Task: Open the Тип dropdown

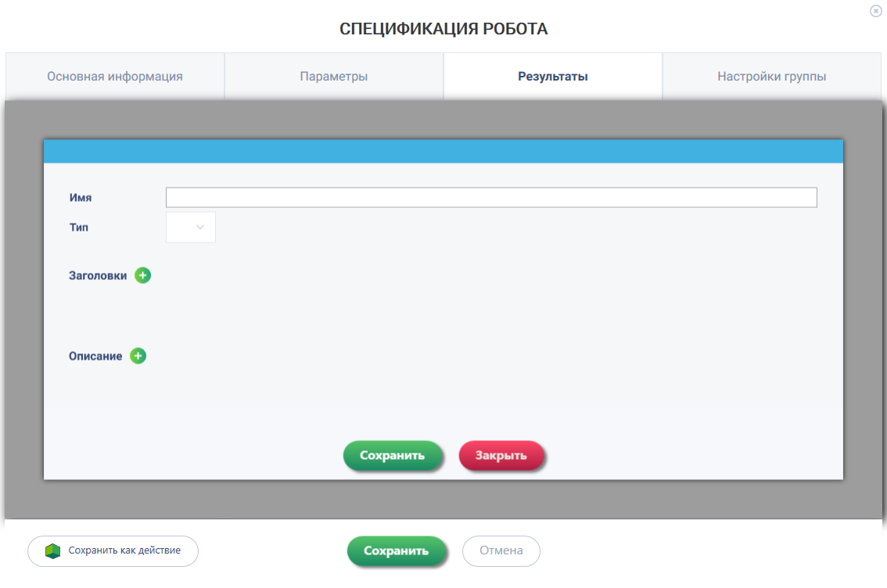Action: tap(191, 228)
